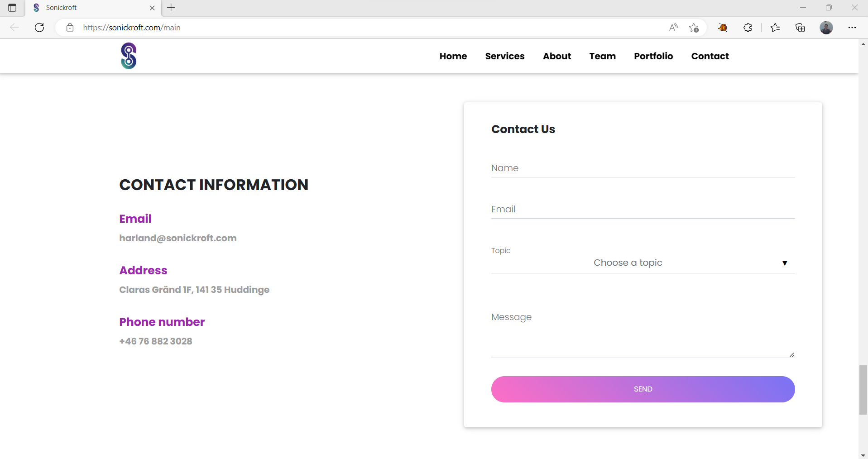Add this page to favorites star
The width and height of the screenshot is (868, 459).
pyautogui.click(x=694, y=28)
